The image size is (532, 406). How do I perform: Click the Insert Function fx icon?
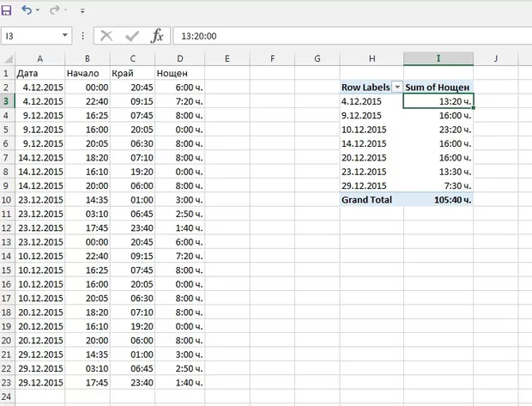point(157,35)
